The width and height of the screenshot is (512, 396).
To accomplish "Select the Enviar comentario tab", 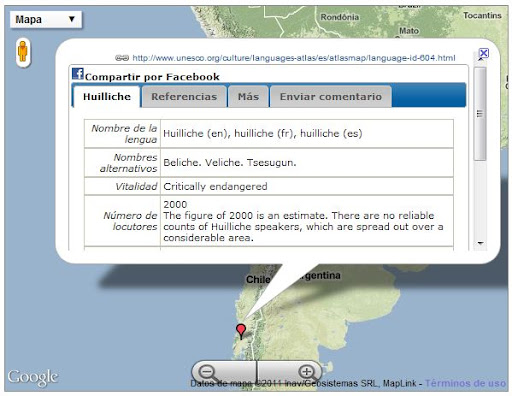I will tap(331, 97).
